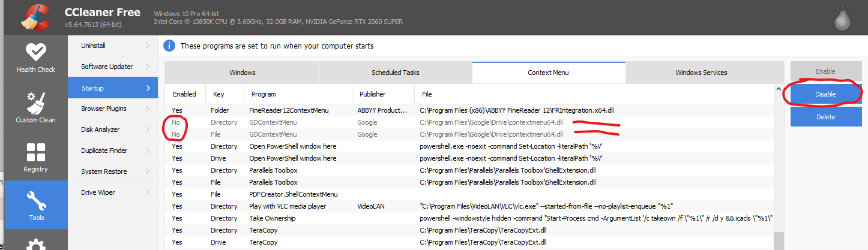Switch to the Scheduled Tasks tab

[x=396, y=73]
